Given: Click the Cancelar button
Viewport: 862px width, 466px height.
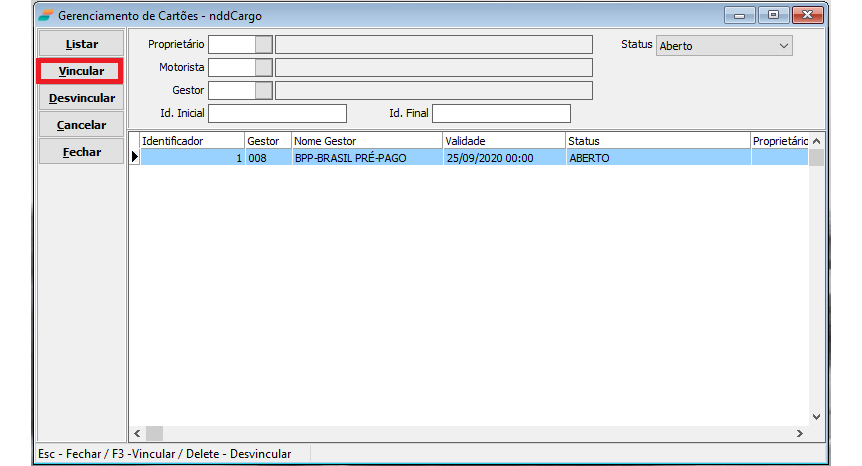Looking at the screenshot, I should coord(81,125).
